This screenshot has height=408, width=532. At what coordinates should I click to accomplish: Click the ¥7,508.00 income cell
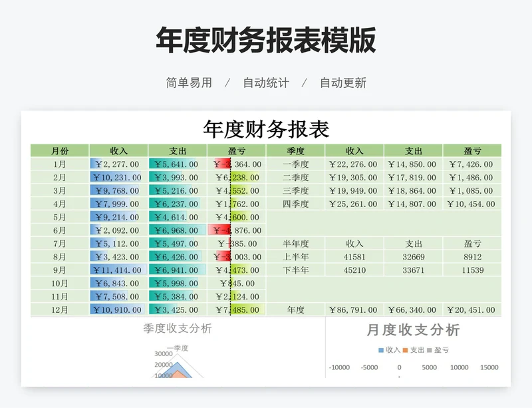118,297
